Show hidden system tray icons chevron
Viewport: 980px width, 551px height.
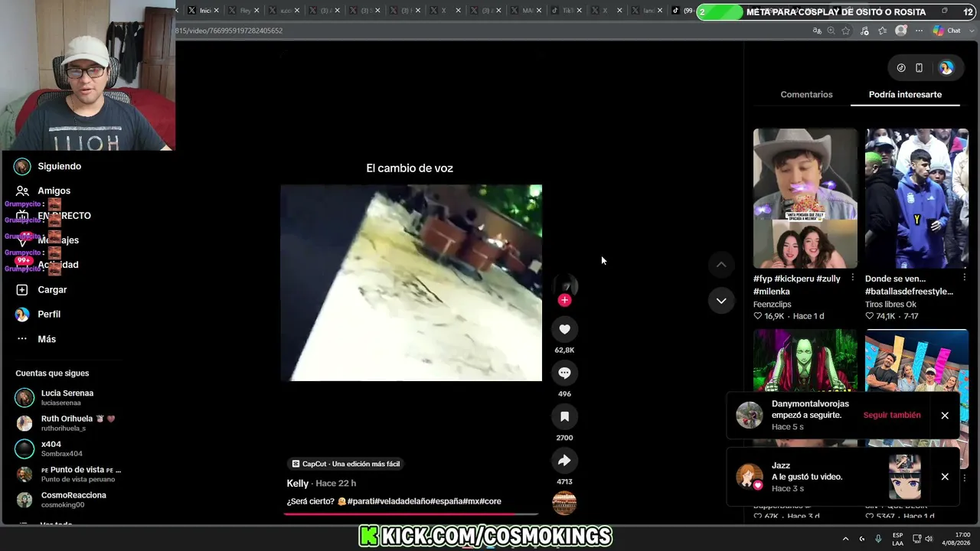tap(845, 539)
